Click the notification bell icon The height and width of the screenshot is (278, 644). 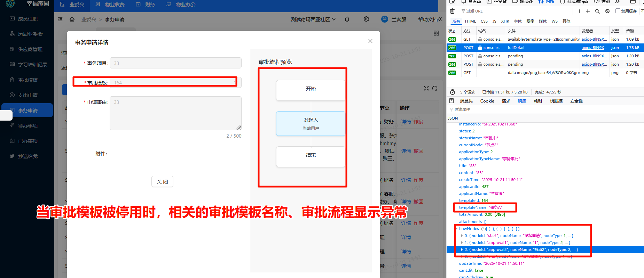tap(347, 19)
